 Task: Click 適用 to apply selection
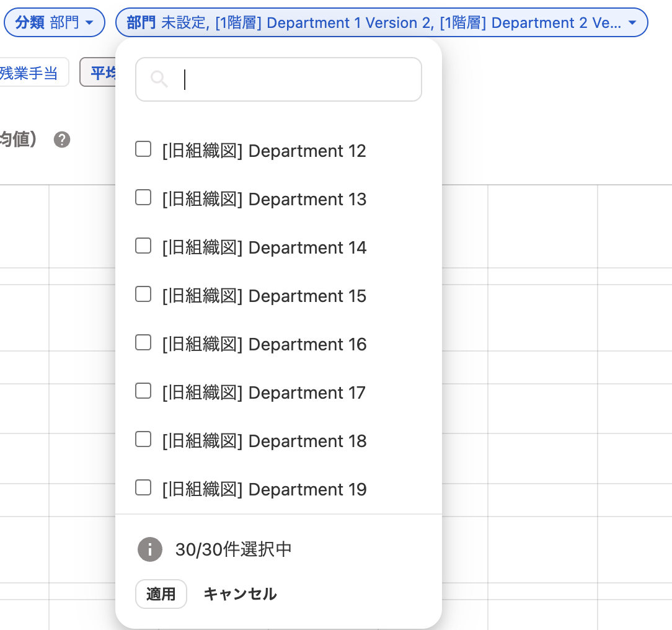coord(161,594)
